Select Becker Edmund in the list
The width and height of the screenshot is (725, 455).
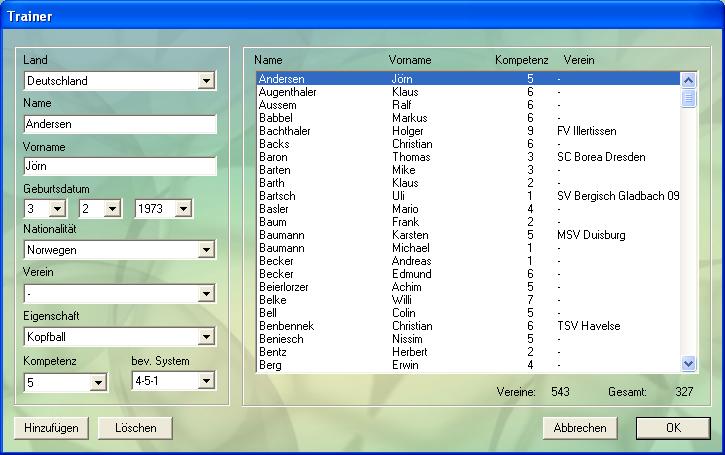468,274
